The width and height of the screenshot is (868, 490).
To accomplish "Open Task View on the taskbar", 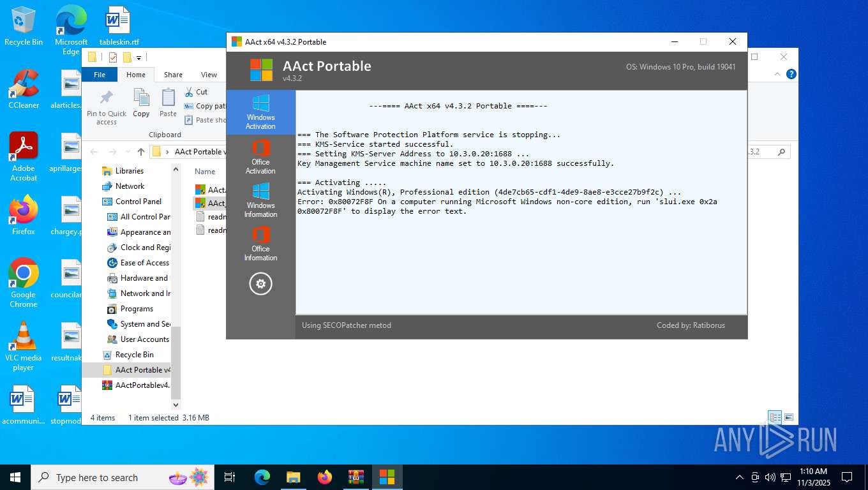I will point(230,477).
